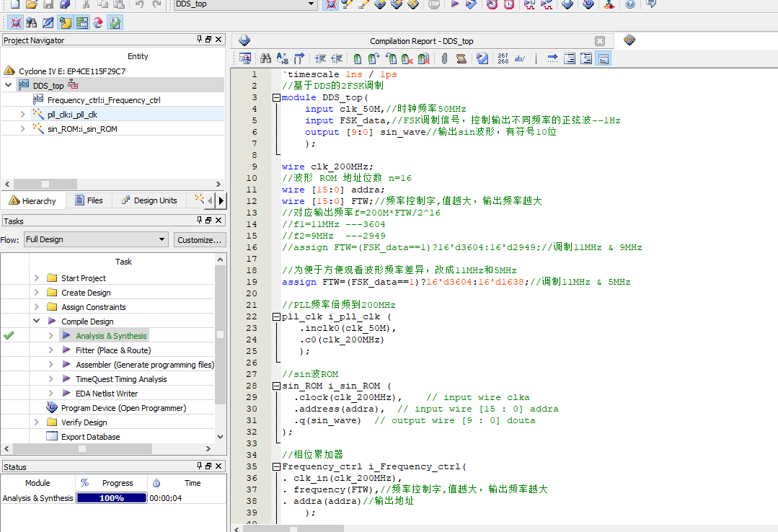Open the Programmer toolbar icon
This screenshot has height=532, width=778.
click(x=588, y=4)
